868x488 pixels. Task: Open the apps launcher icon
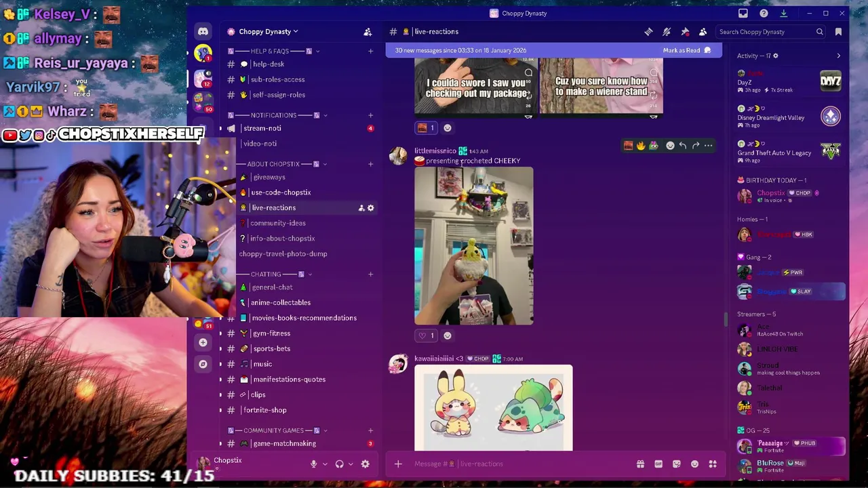[713, 464]
